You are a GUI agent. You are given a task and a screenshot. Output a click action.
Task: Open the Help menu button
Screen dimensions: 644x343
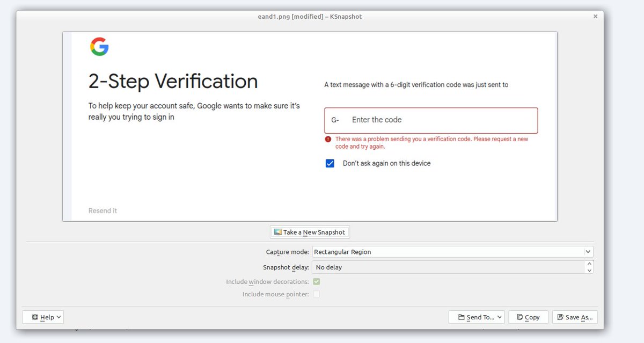(43, 317)
